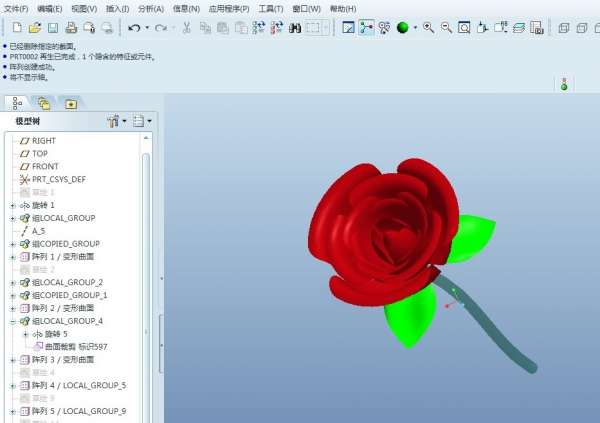The height and width of the screenshot is (423, 600).
Task: Toggle the highlighted square icon left of spin center
Action: click(x=347, y=28)
